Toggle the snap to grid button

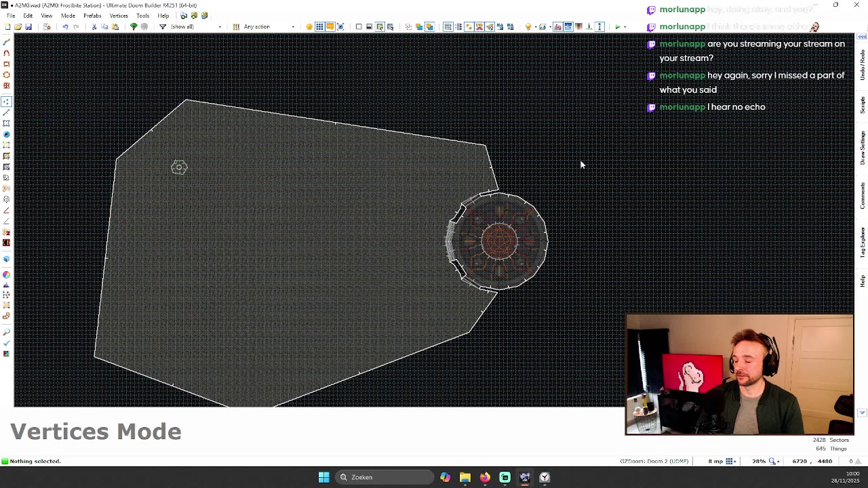pyautogui.click(x=448, y=26)
